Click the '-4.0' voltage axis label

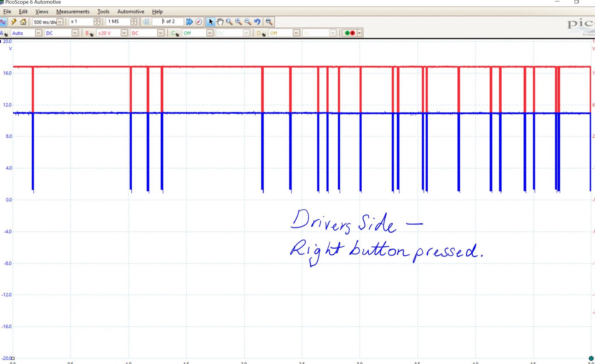tap(8, 232)
